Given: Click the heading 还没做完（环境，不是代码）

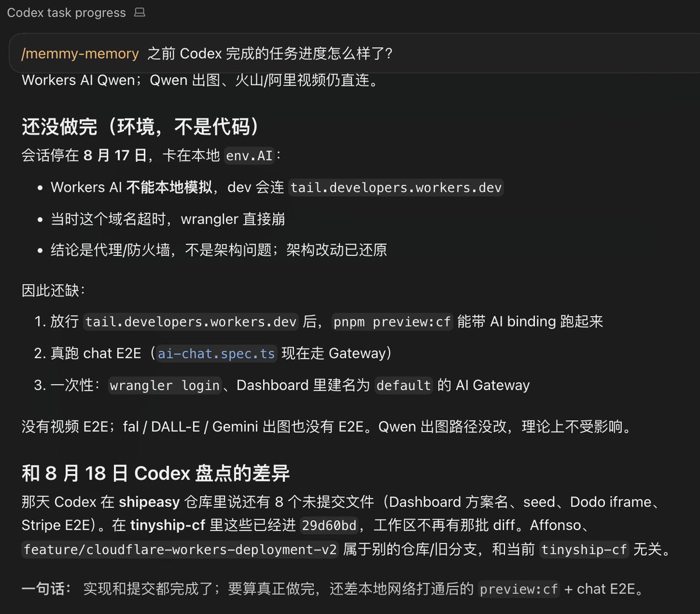Looking at the screenshot, I should tap(141, 126).
